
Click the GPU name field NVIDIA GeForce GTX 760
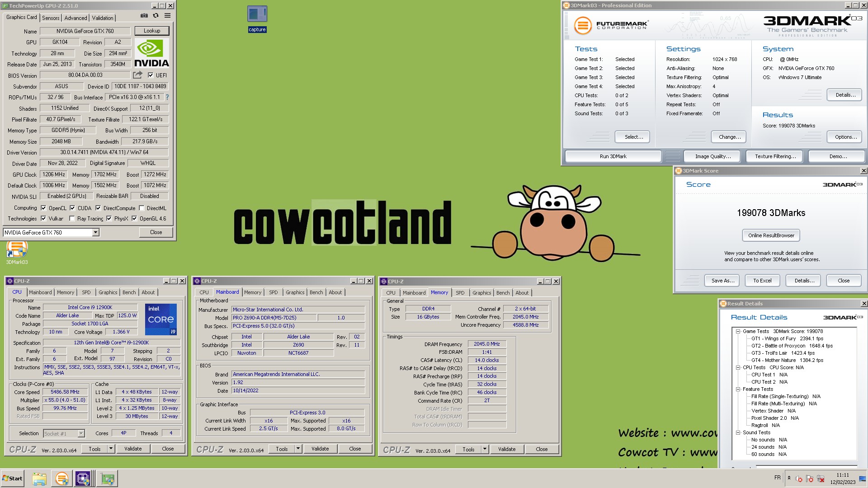click(x=85, y=31)
